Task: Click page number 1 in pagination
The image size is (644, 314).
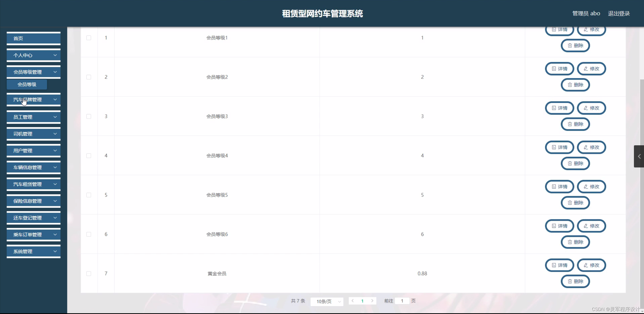Action: pos(362,301)
